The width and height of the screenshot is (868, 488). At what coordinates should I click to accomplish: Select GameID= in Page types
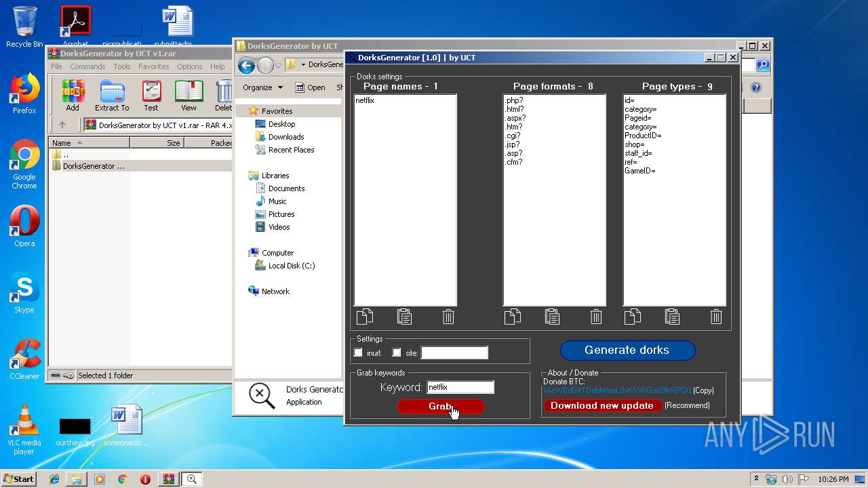[x=640, y=171]
